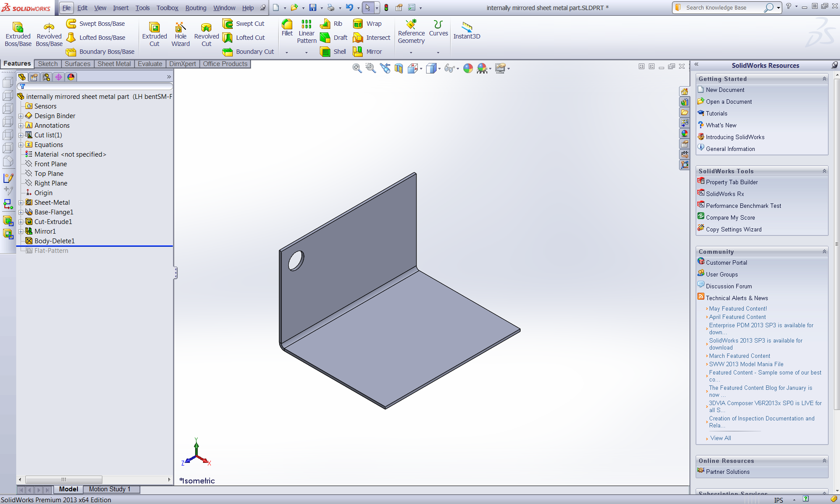840x504 pixels.
Task: Use the Draft tool
Action: tap(334, 38)
